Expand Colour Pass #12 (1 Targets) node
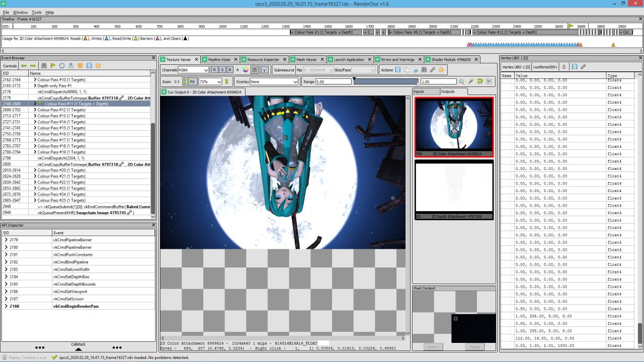Screen dimensions: 644x362 [x=35, y=110]
